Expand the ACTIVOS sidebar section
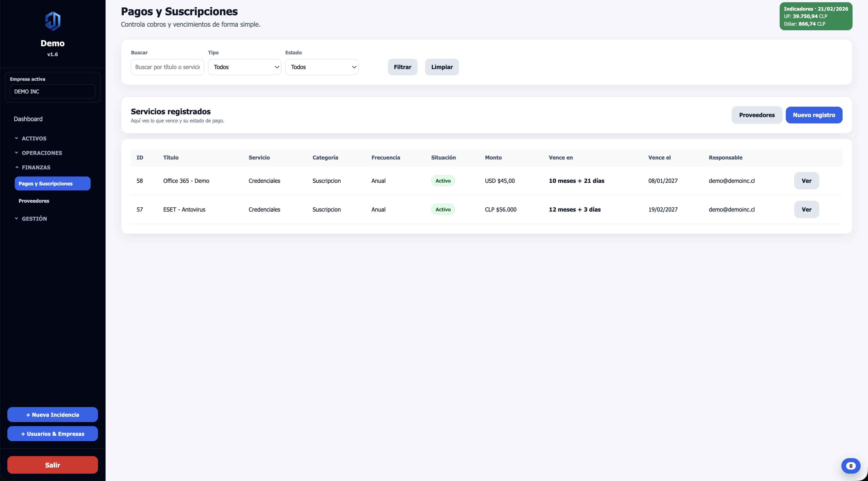This screenshot has width=868, height=481. [34, 138]
